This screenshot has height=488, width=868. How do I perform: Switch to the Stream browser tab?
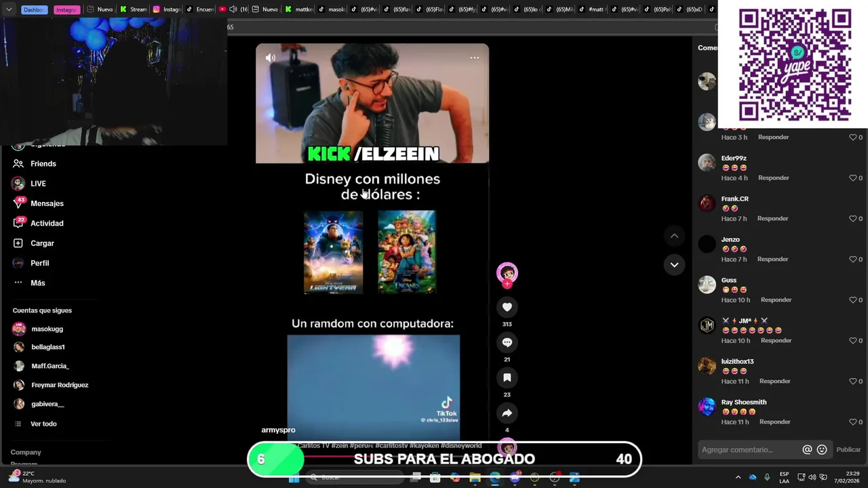click(134, 9)
